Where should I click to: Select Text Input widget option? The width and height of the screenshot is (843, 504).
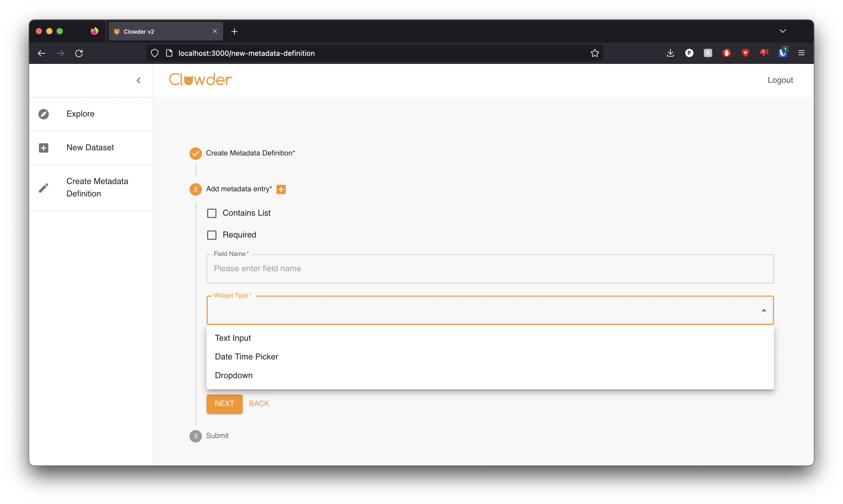click(233, 338)
